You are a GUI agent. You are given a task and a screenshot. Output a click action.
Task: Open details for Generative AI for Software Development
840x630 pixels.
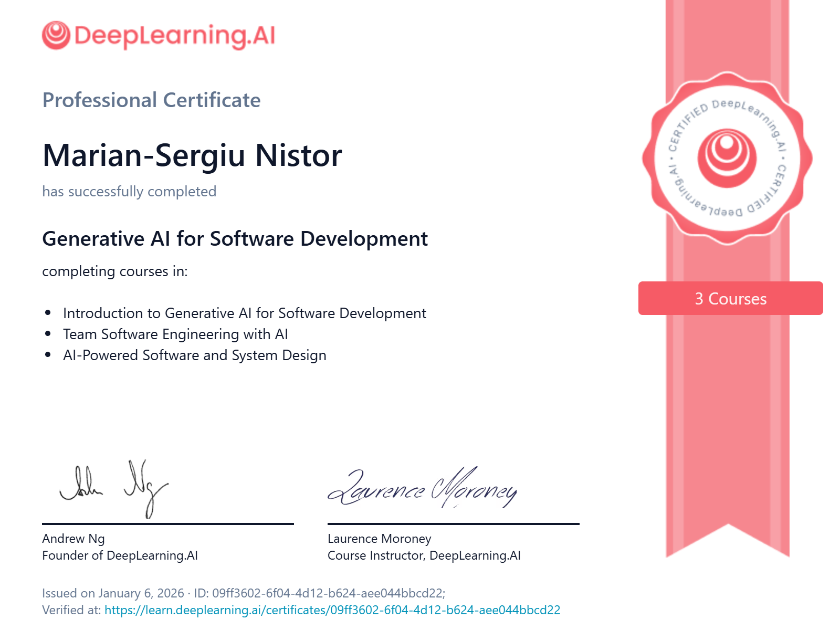pyautogui.click(x=235, y=239)
